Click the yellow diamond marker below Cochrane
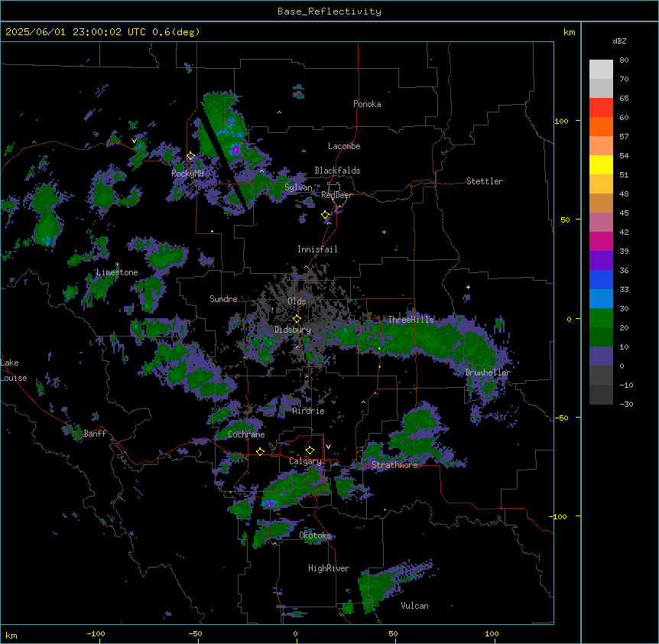The height and width of the screenshot is (644, 659). click(x=260, y=451)
